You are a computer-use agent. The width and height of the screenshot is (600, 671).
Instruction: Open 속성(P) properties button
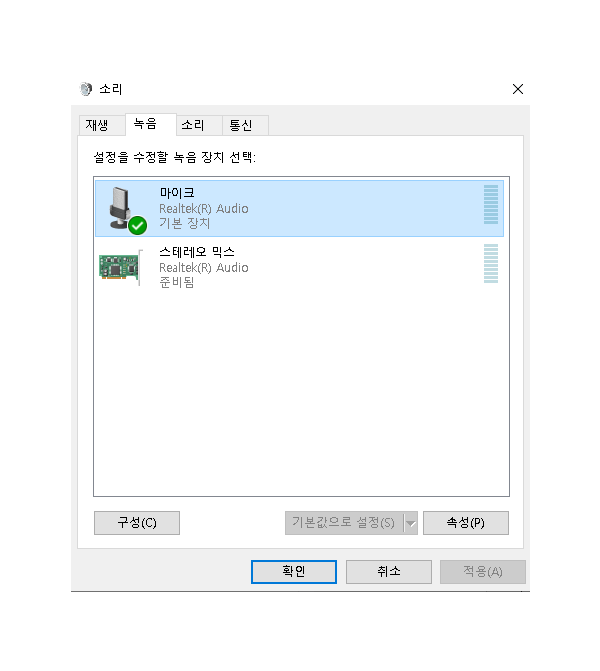click(466, 523)
